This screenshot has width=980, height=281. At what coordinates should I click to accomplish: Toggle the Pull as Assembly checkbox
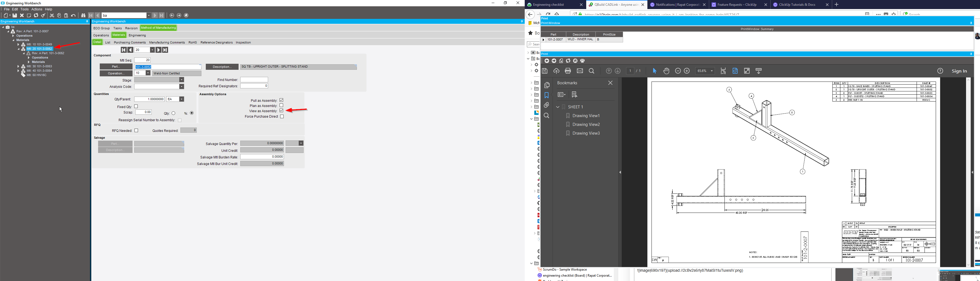281,100
